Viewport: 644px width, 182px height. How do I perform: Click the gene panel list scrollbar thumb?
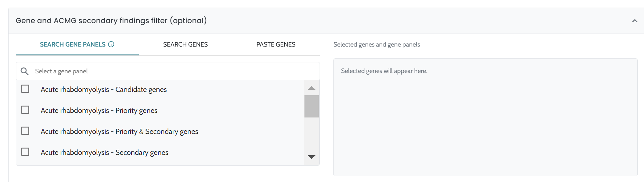(311, 106)
